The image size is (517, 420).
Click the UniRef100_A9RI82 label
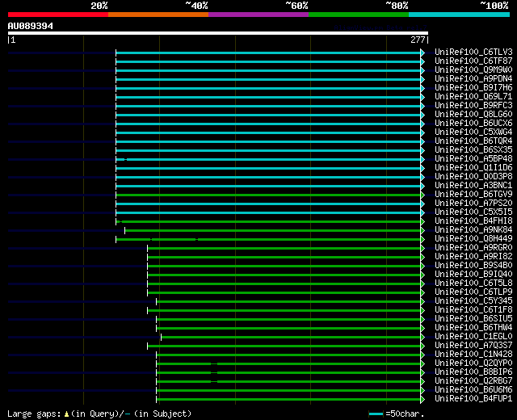click(x=473, y=257)
